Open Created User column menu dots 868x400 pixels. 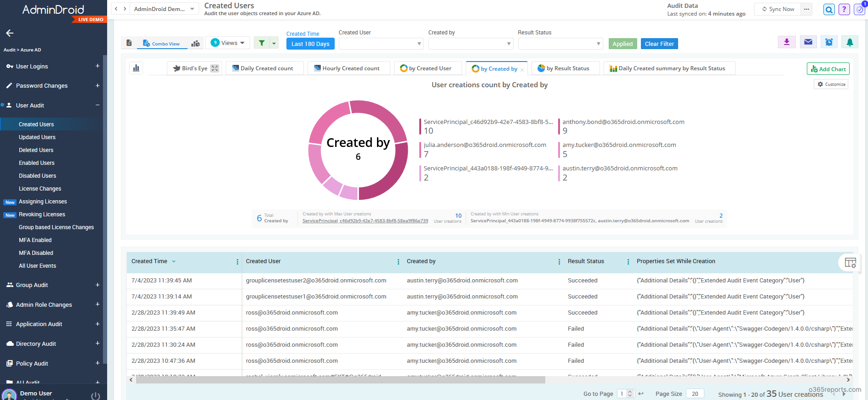[x=398, y=262]
